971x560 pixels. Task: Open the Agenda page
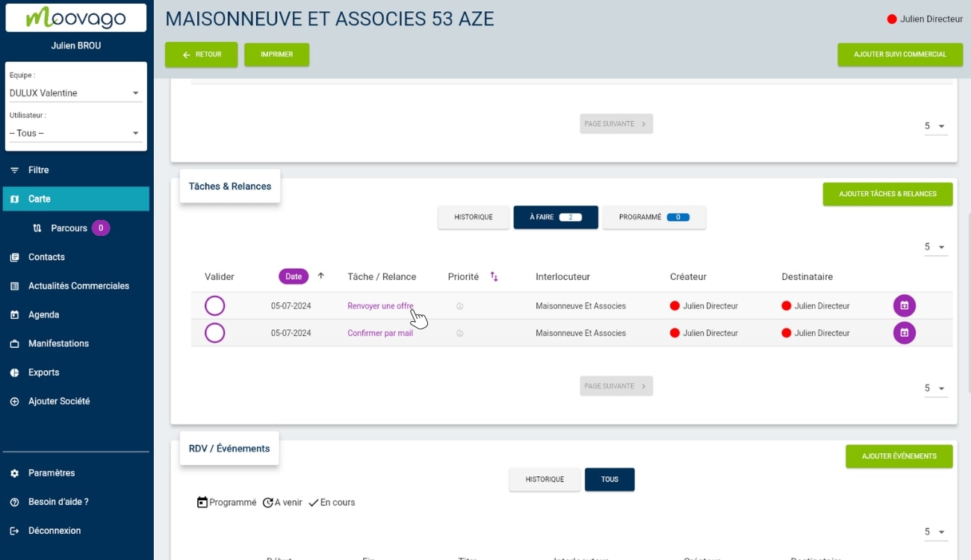click(x=76, y=315)
